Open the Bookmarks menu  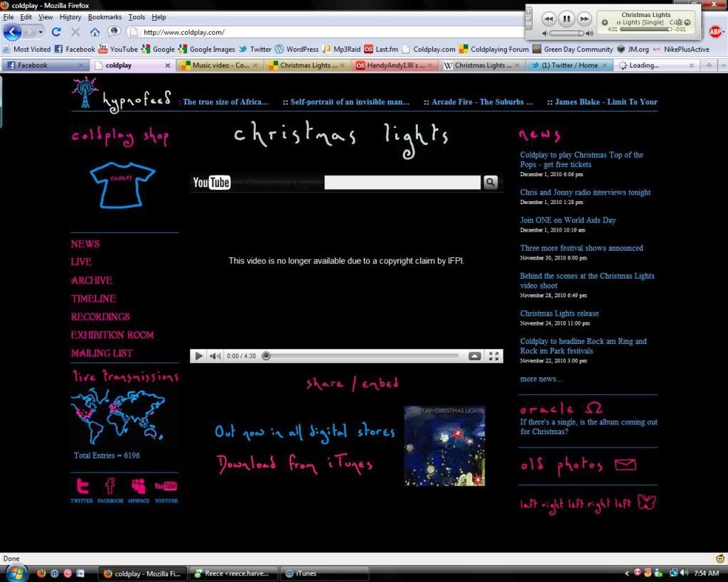(105, 16)
